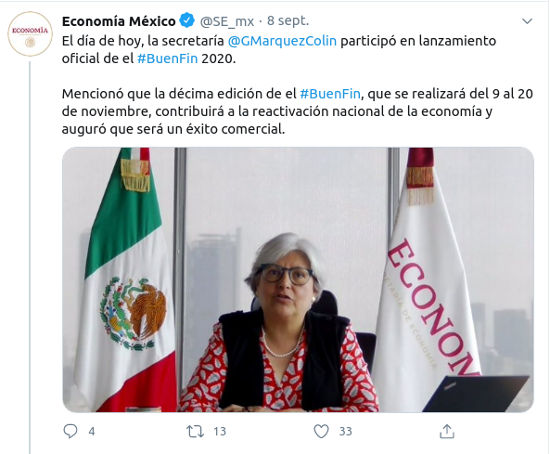
Task: Open the @GMarquezColin mention
Action: tap(282, 41)
